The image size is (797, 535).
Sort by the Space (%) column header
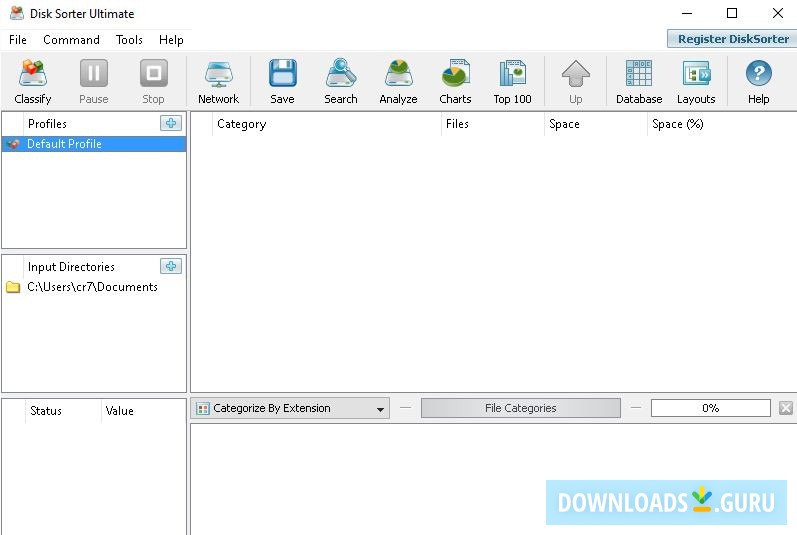[x=722, y=124]
